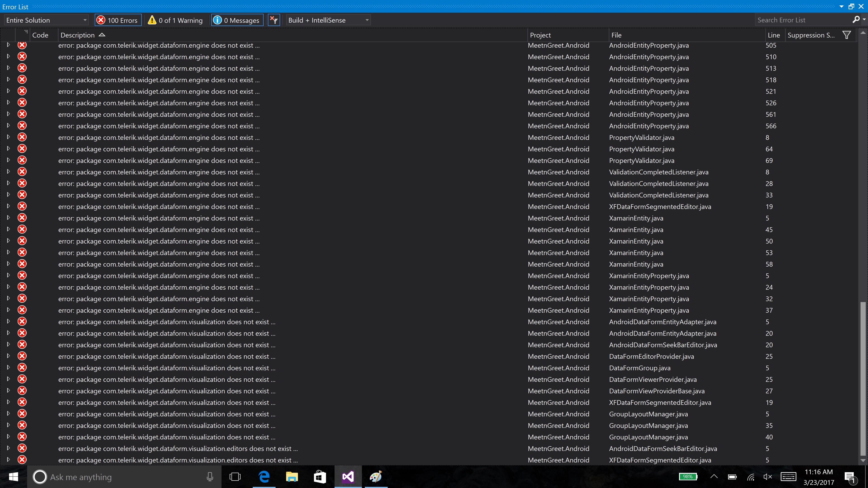This screenshot has height=488, width=868.
Task: Open Visual Studio from the taskbar
Action: [x=348, y=477]
